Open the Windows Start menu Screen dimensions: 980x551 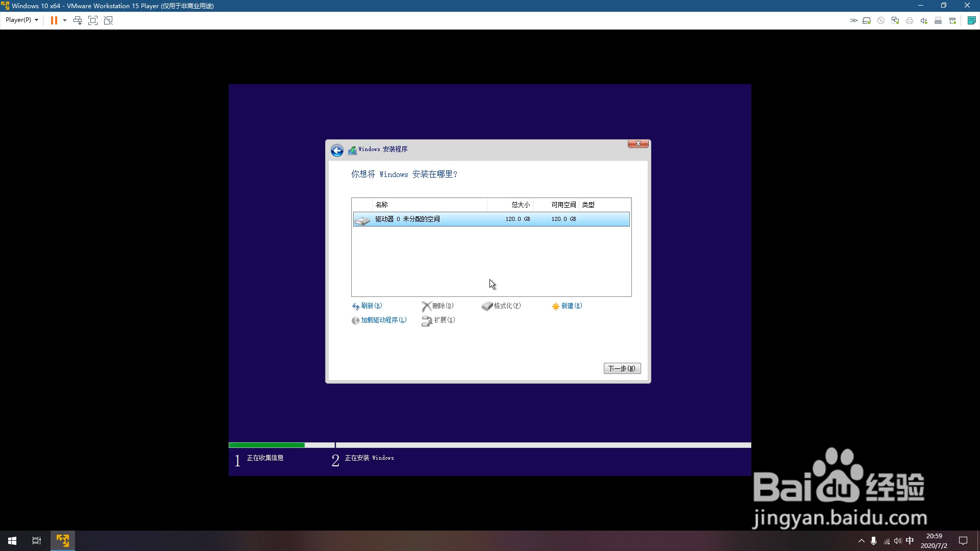pyautogui.click(x=12, y=541)
